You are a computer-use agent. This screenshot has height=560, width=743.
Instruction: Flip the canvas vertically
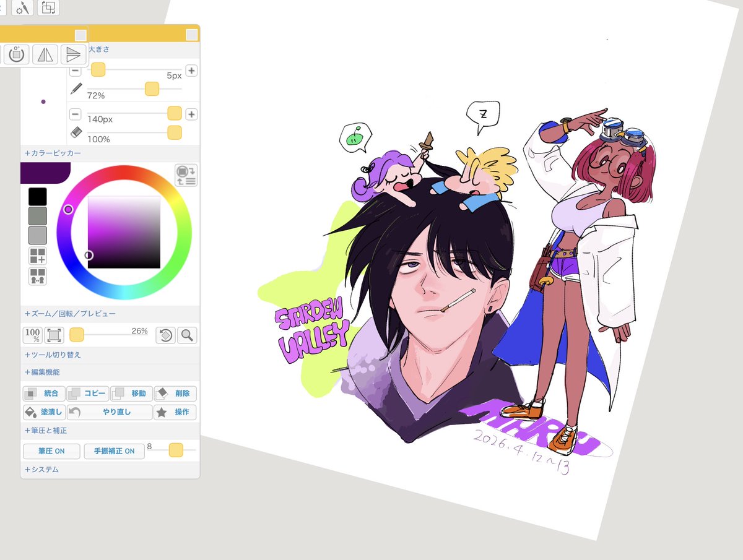tap(73, 54)
